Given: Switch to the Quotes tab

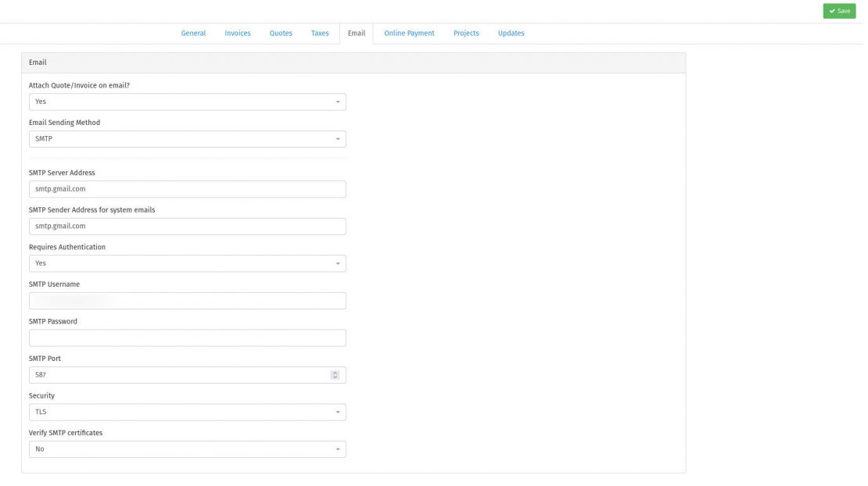Looking at the screenshot, I should 280,33.
